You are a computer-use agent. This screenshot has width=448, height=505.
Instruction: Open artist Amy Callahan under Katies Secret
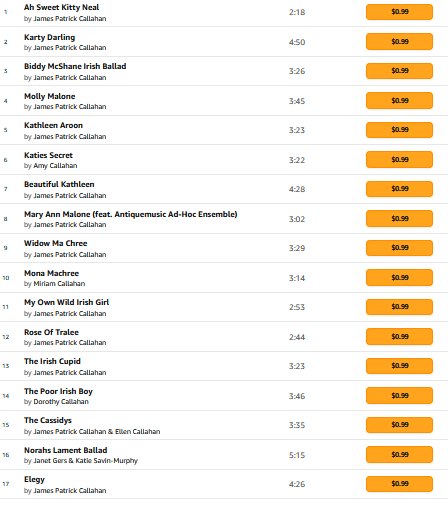(55, 166)
